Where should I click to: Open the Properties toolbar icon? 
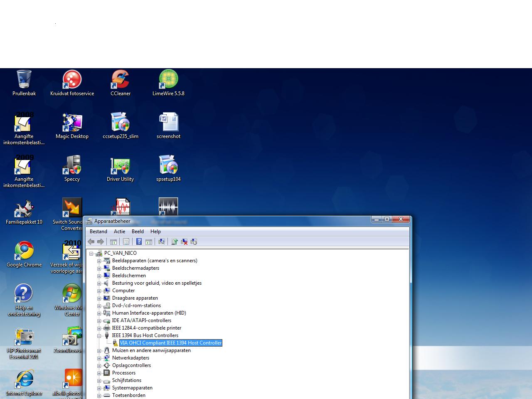point(126,242)
